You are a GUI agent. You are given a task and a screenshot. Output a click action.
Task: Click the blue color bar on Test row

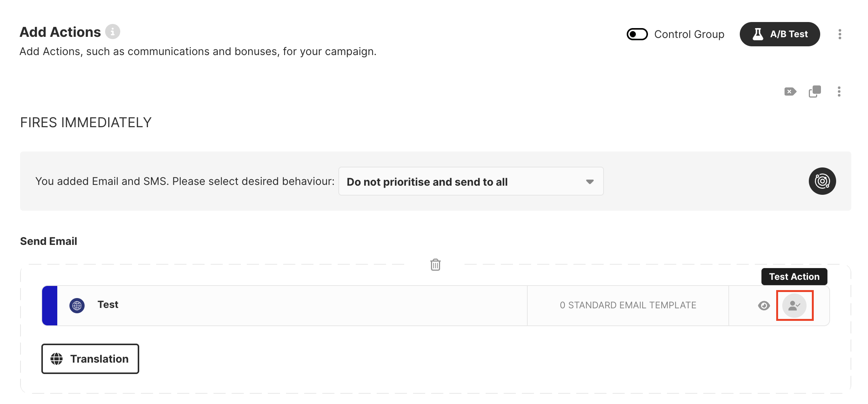50,305
